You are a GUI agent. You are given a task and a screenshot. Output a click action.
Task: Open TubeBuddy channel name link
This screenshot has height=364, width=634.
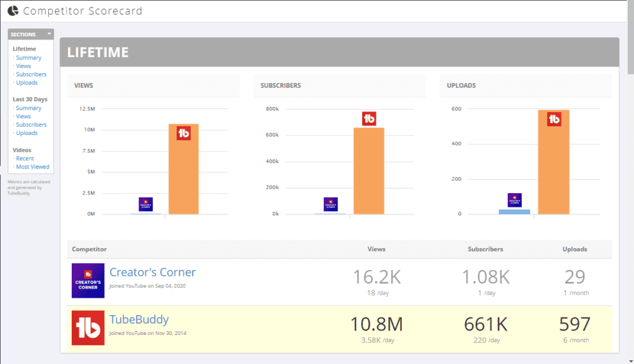coord(139,319)
